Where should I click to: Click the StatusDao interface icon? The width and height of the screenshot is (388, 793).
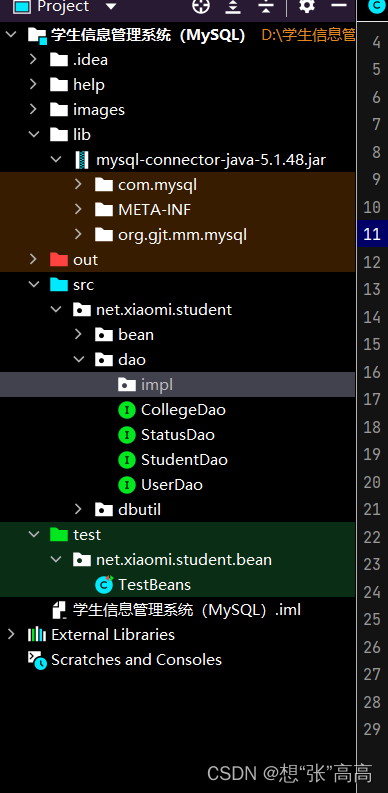pos(126,434)
